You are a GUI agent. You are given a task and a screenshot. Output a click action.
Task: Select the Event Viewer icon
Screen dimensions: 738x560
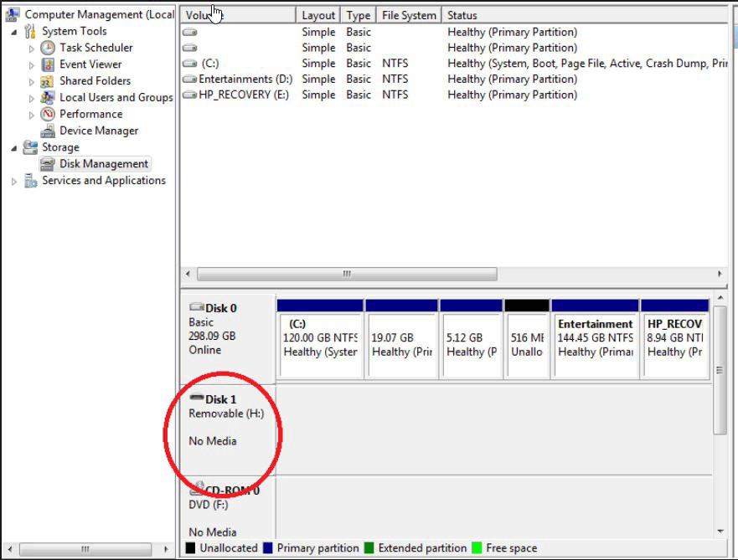[48, 64]
